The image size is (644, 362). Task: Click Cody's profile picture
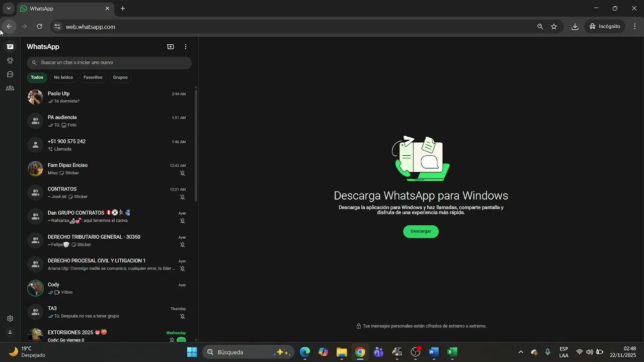tap(35, 288)
